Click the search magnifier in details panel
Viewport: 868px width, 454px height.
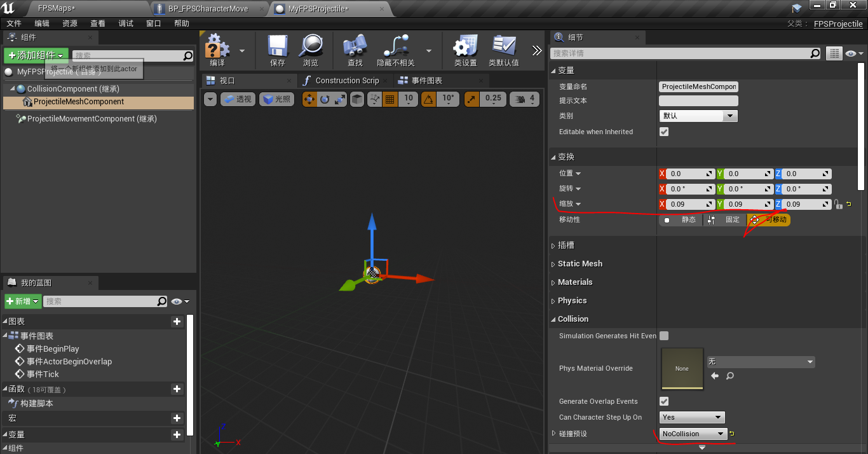point(815,53)
